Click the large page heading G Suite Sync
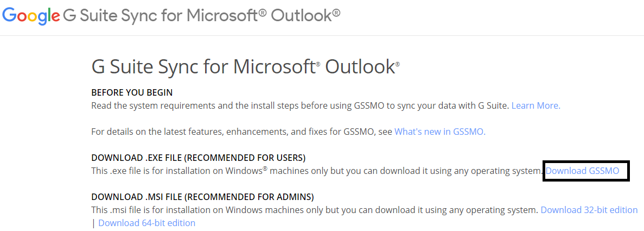Image resolution: width=644 pixels, height=231 pixels. click(246, 67)
